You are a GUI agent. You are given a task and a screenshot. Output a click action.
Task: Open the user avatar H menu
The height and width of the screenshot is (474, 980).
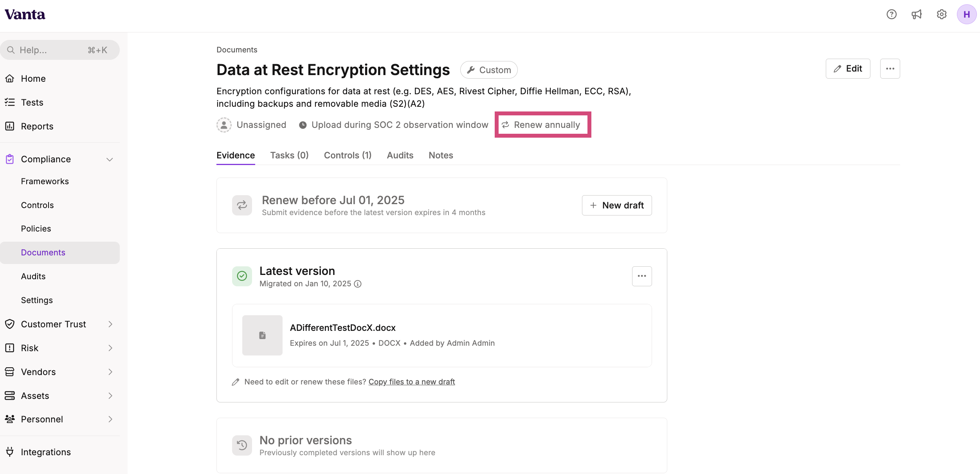[967, 14]
